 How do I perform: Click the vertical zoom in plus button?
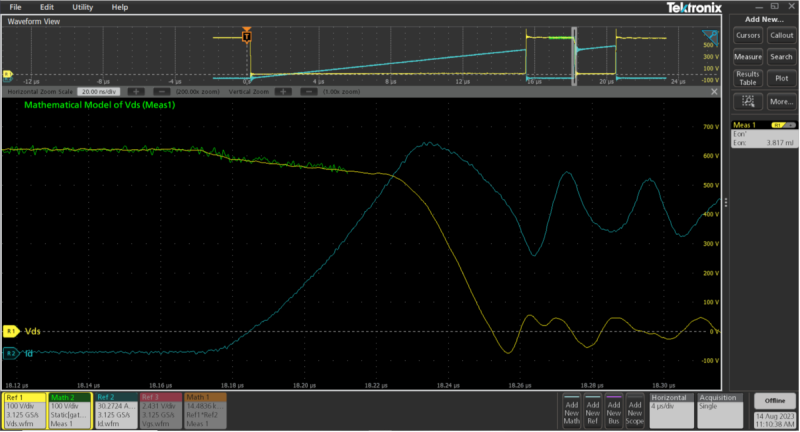(x=285, y=90)
